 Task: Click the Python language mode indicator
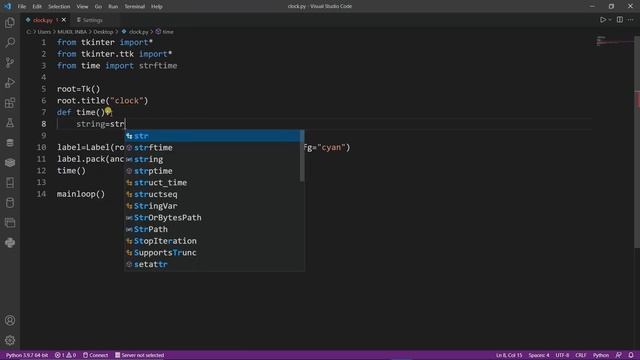pyautogui.click(x=601, y=355)
